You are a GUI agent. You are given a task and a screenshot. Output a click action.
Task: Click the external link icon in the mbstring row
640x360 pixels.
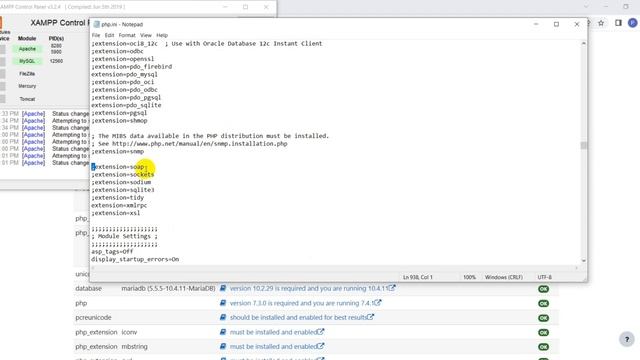(x=321, y=346)
